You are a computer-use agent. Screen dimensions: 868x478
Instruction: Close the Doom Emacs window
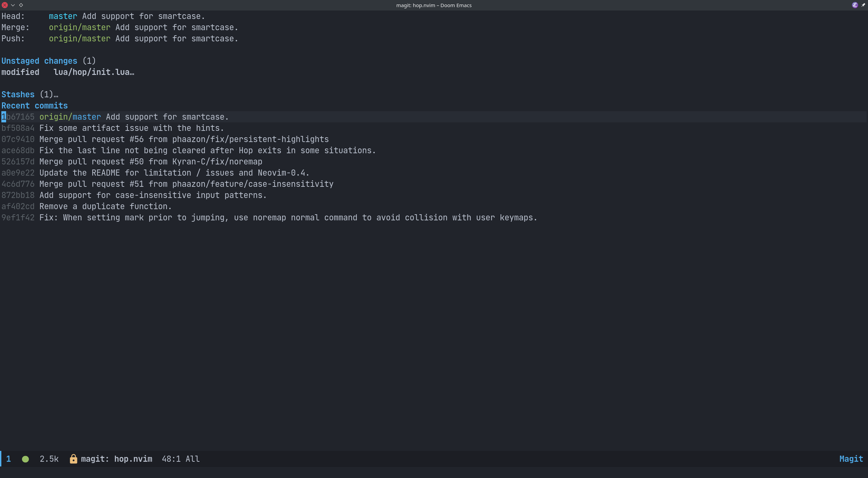point(4,5)
